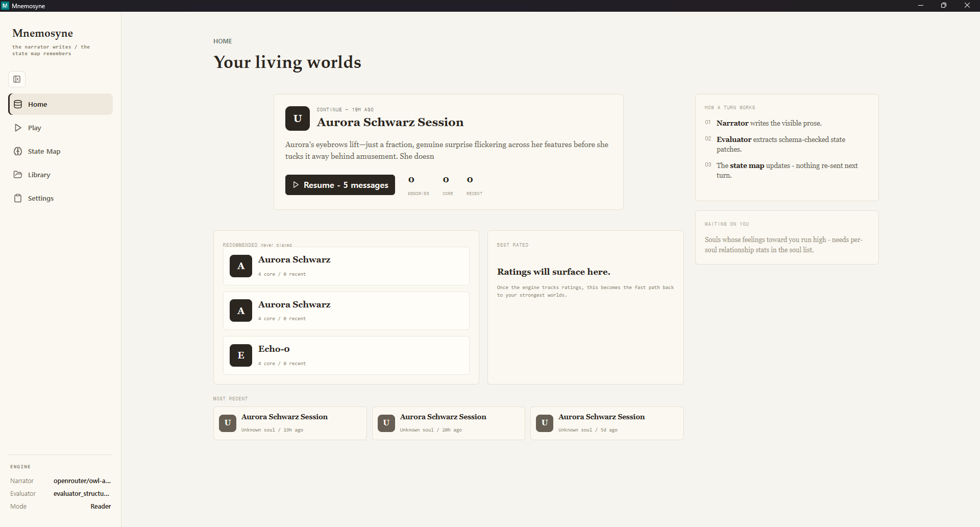Click the Core count stat
The height and width of the screenshot is (527, 980).
[x=448, y=185]
